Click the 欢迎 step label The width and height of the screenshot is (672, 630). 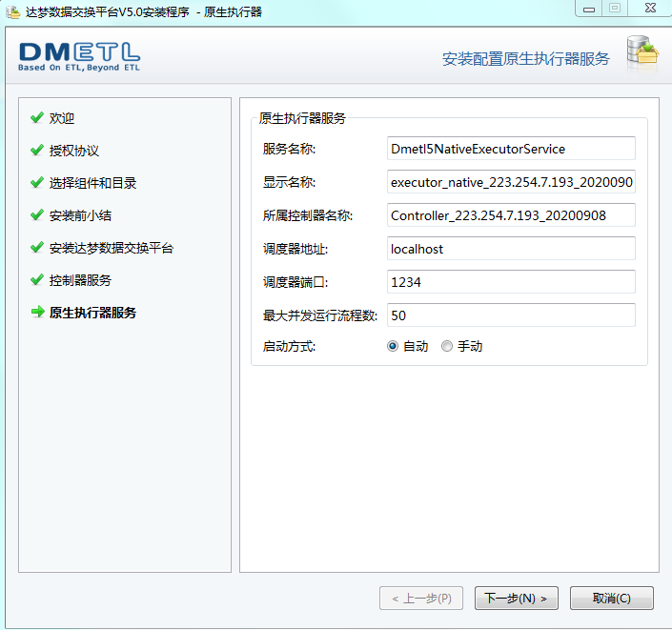click(62, 118)
